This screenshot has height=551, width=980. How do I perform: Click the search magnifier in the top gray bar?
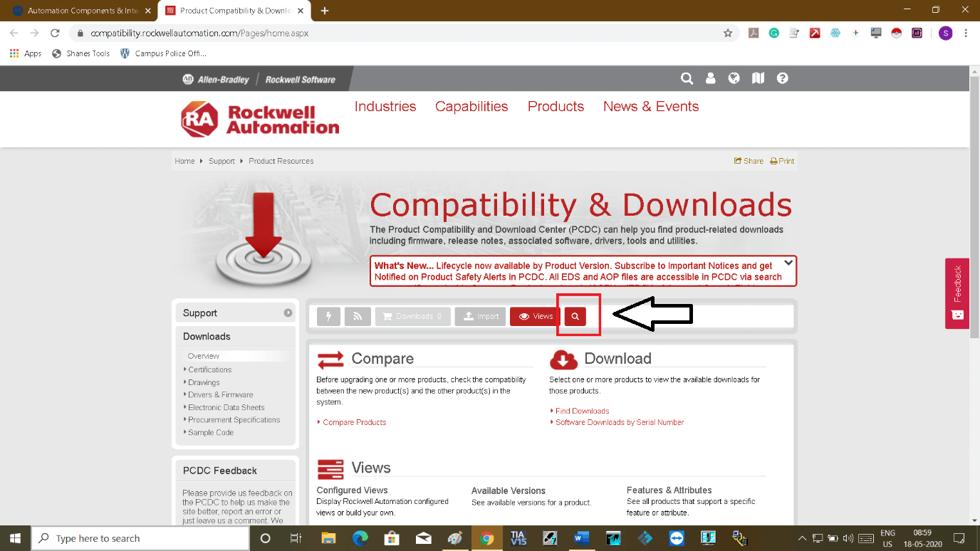click(687, 78)
